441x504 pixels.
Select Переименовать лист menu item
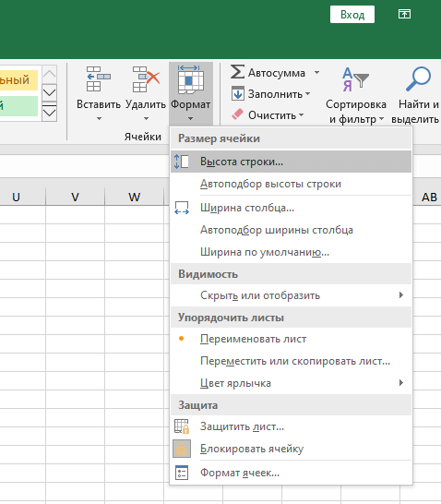(x=291, y=339)
